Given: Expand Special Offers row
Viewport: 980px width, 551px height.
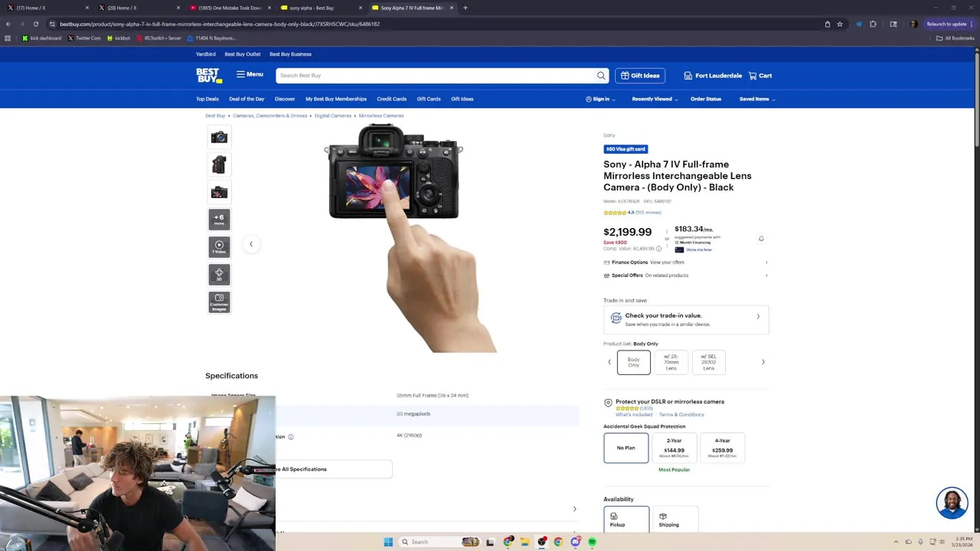Looking at the screenshot, I should pyautogui.click(x=685, y=275).
